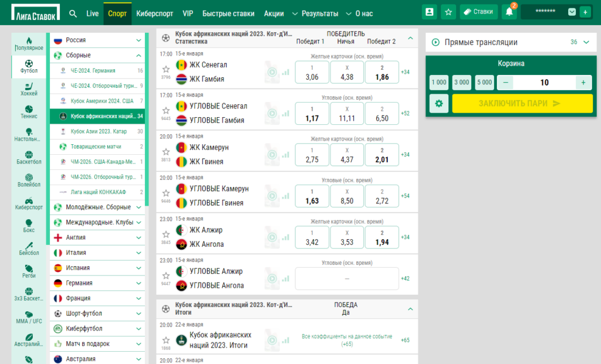Open favorites star in top bar

(448, 12)
